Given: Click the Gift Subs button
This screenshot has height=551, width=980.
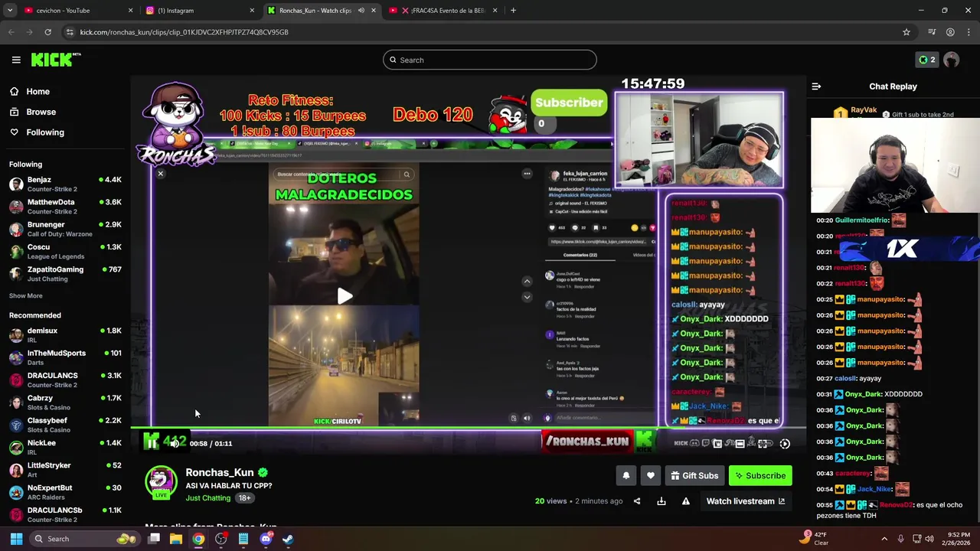Looking at the screenshot, I should tap(695, 476).
